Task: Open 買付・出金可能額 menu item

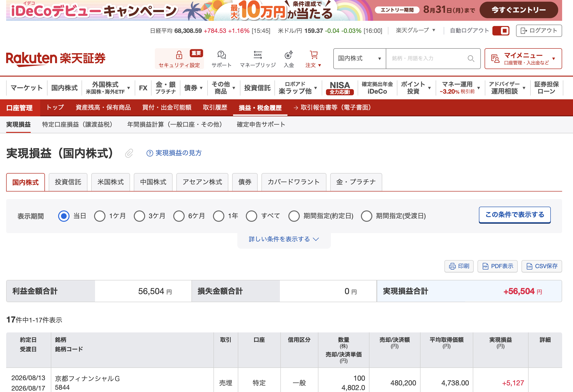Action: click(167, 108)
